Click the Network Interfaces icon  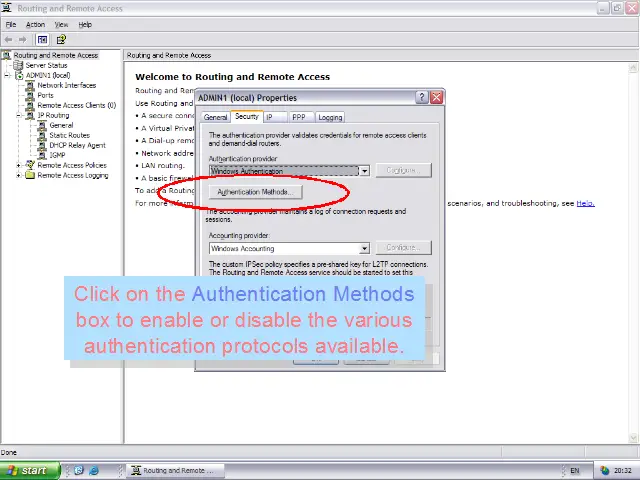[x=30, y=85]
